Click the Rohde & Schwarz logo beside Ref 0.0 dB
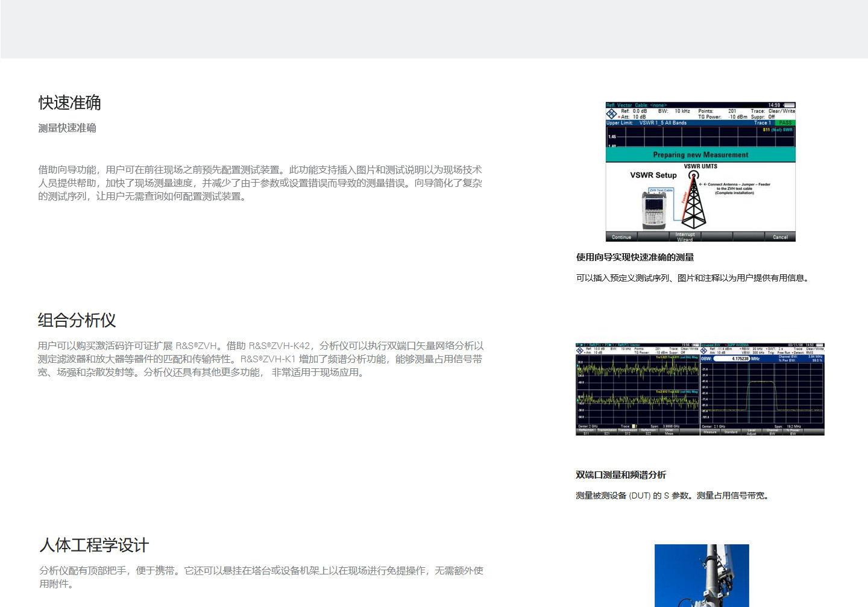 click(612, 114)
